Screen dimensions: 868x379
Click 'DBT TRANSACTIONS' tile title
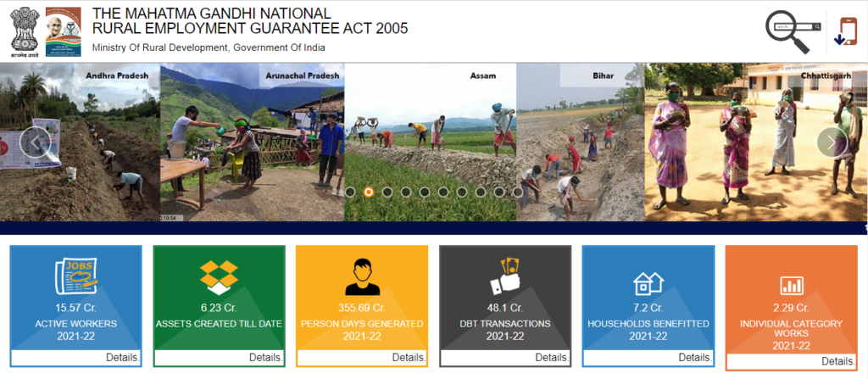pyautogui.click(x=505, y=324)
